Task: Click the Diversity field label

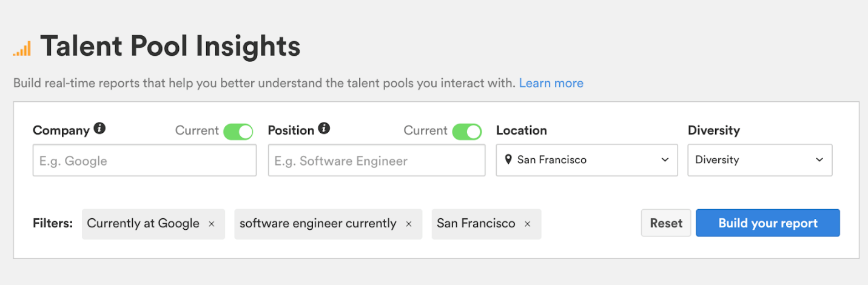Action: coord(714,130)
